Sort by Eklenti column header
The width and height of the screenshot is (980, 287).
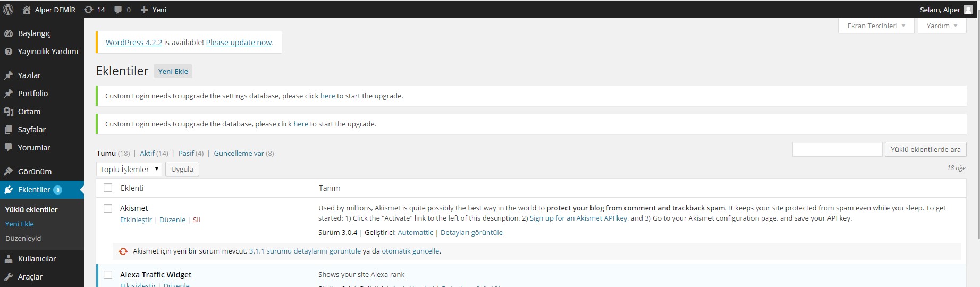point(132,188)
